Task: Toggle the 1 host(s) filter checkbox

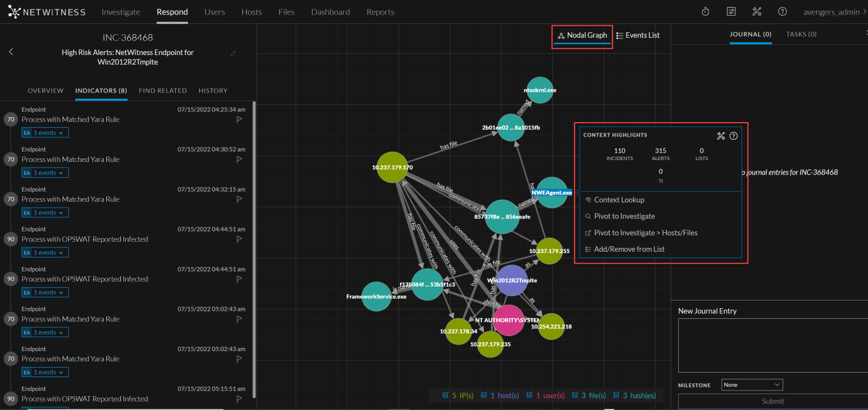Action: tap(485, 395)
